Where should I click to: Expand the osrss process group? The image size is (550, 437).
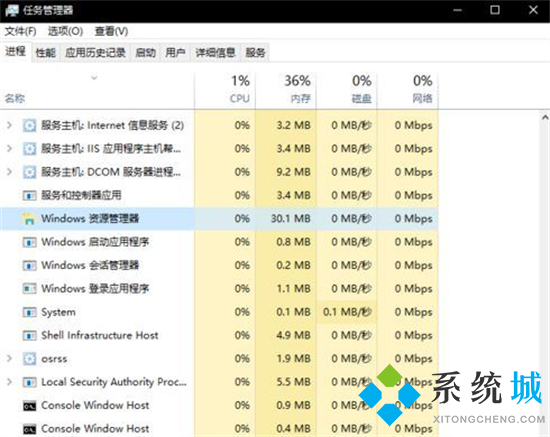click(9, 358)
